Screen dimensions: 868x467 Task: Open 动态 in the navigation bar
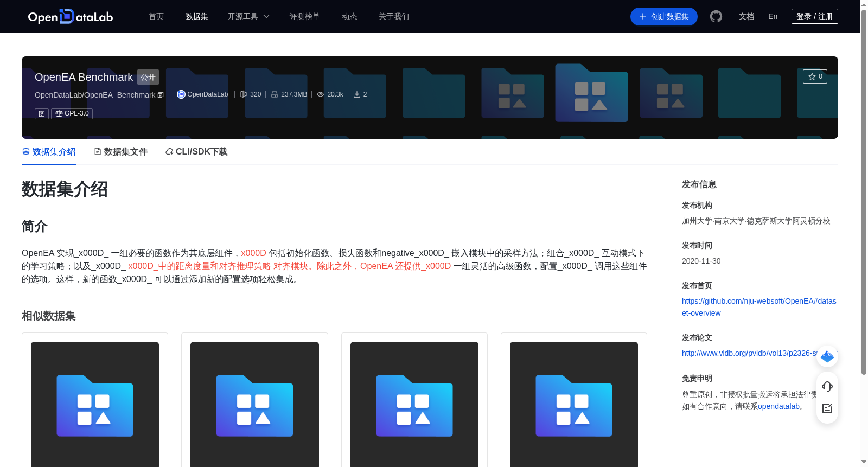coord(349,16)
